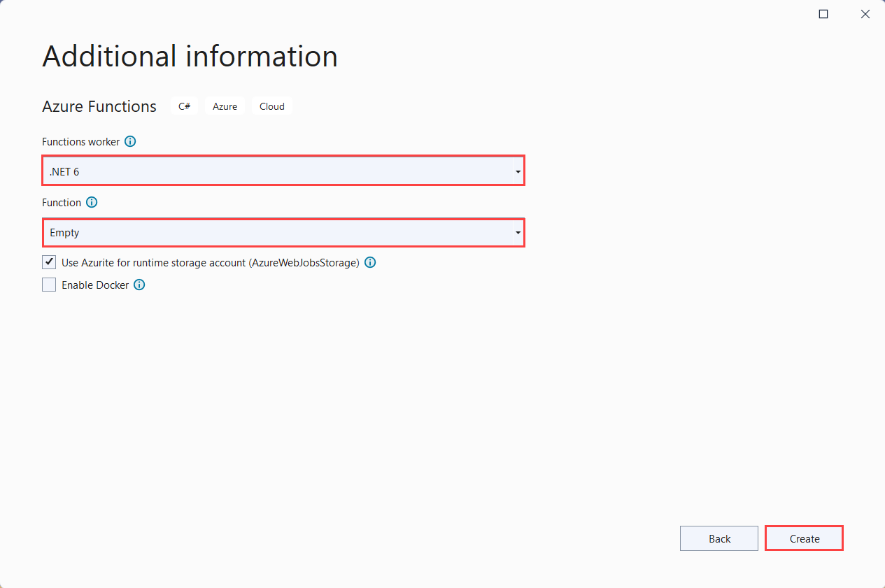Open the Functions worker .NET 6 dropdown
This screenshot has height=588, width=885.
click(x=283, y=171)
